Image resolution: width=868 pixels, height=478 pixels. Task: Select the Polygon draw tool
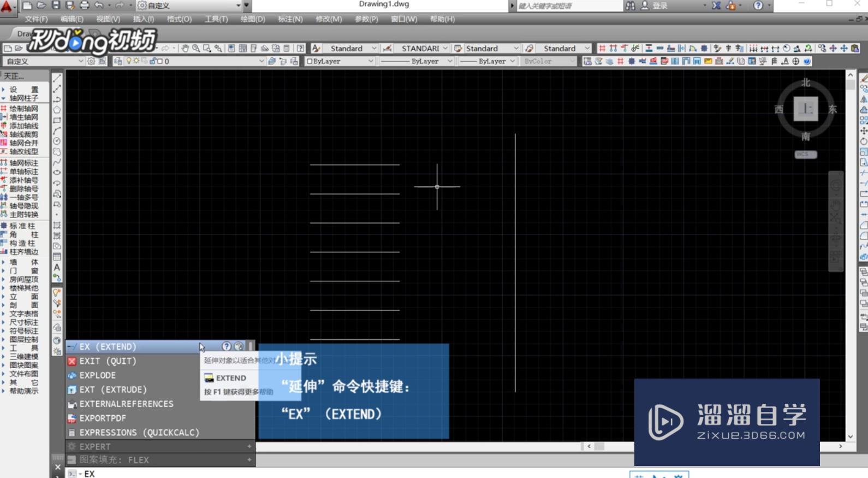pos(57,110)
